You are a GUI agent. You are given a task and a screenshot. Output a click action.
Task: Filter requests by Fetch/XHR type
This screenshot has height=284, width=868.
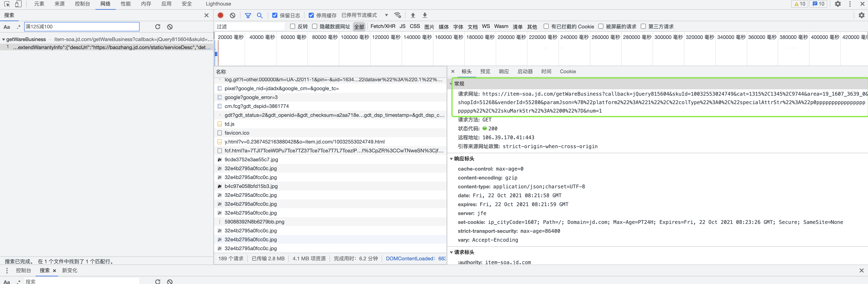[x=383, y=26]
